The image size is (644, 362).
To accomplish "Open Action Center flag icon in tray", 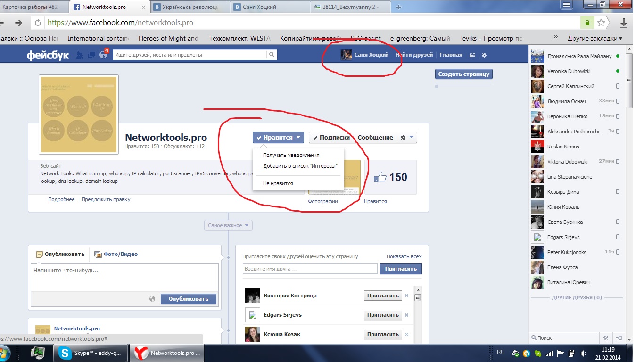I will pos(561,353).
